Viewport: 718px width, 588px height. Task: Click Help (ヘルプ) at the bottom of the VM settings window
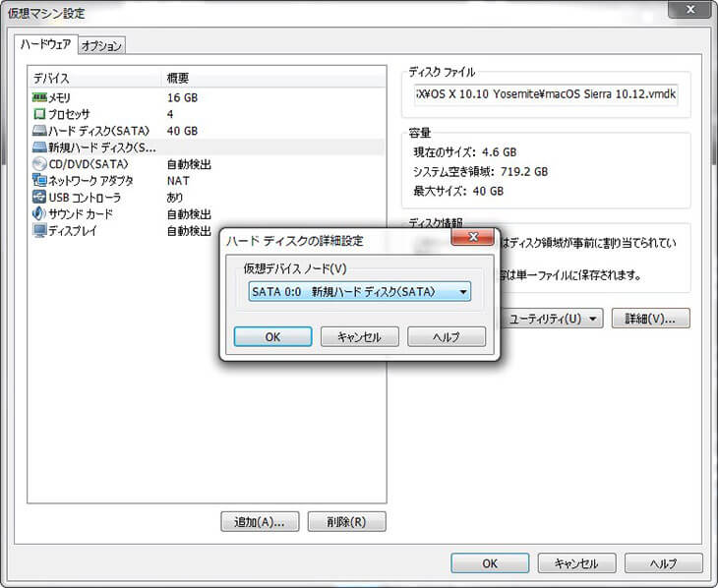click(x=664, y=563)
